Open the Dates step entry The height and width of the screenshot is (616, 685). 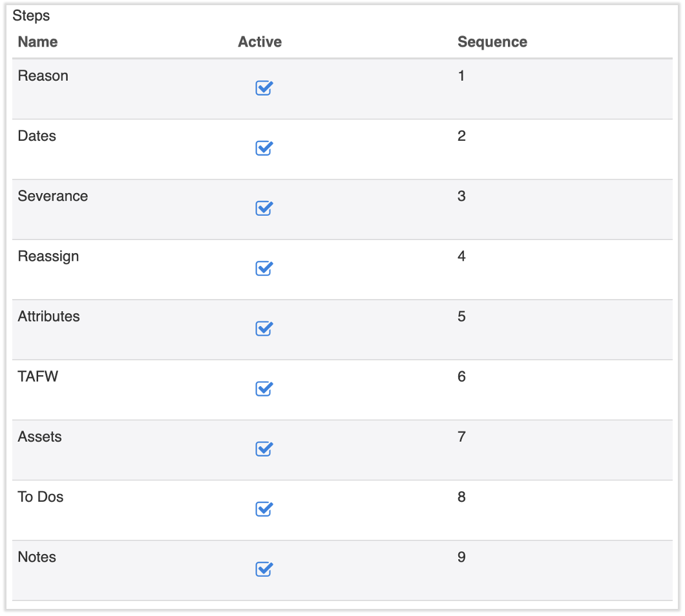[37, 136]
